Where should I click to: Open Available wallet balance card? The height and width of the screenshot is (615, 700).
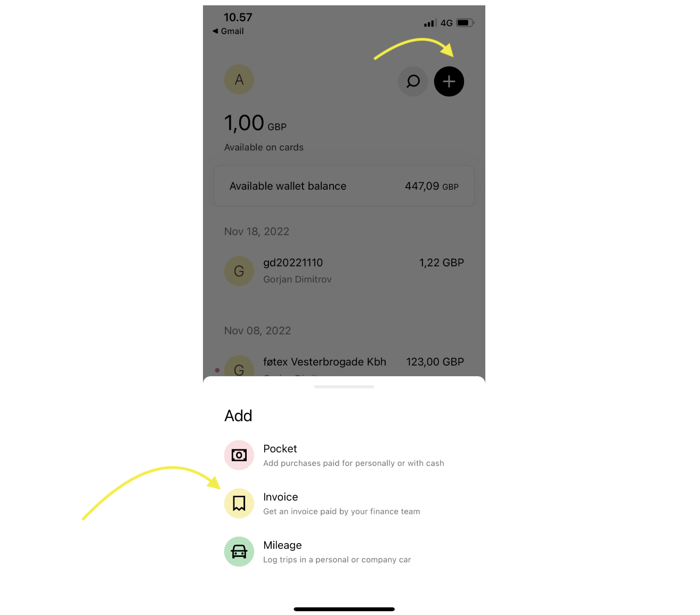click(x=344, y=186)
